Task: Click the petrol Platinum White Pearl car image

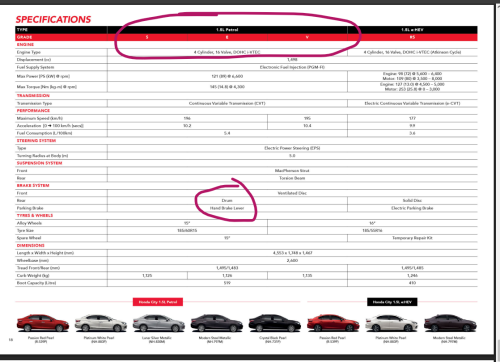Action: (x=101, y=323)
